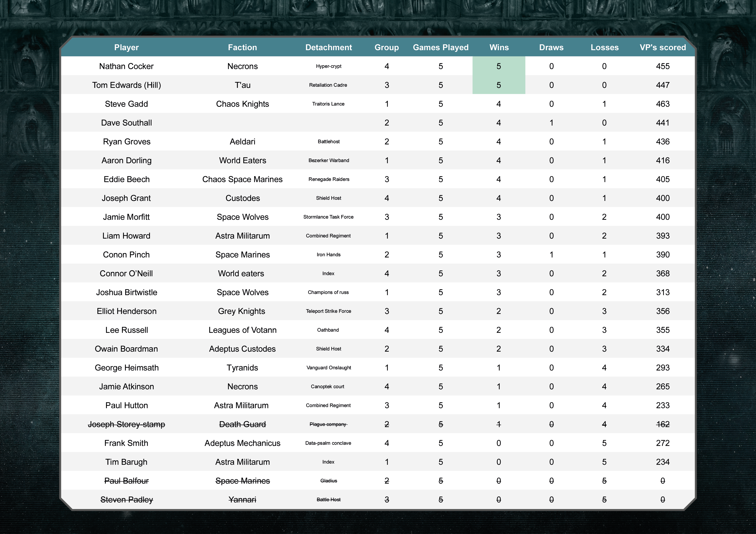Select player name Tom Edwards (Hill)
Screen dimensions: 756x534
(x=127, y=85)
